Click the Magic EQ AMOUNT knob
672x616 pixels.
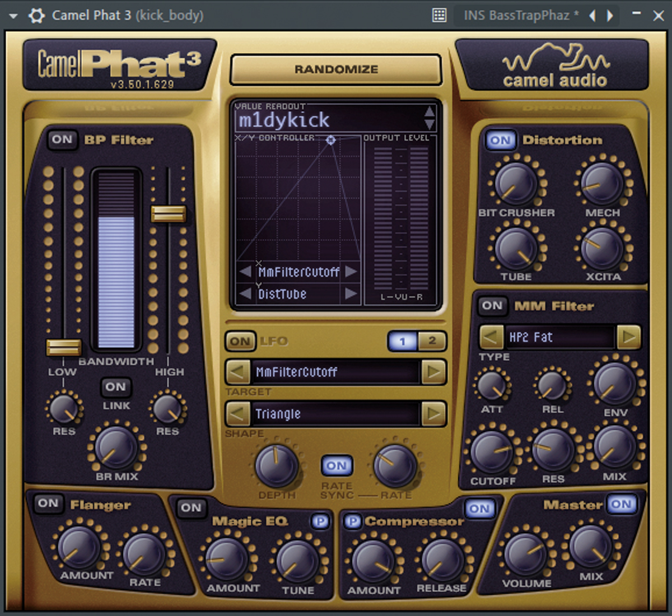[x=227, y=559]
